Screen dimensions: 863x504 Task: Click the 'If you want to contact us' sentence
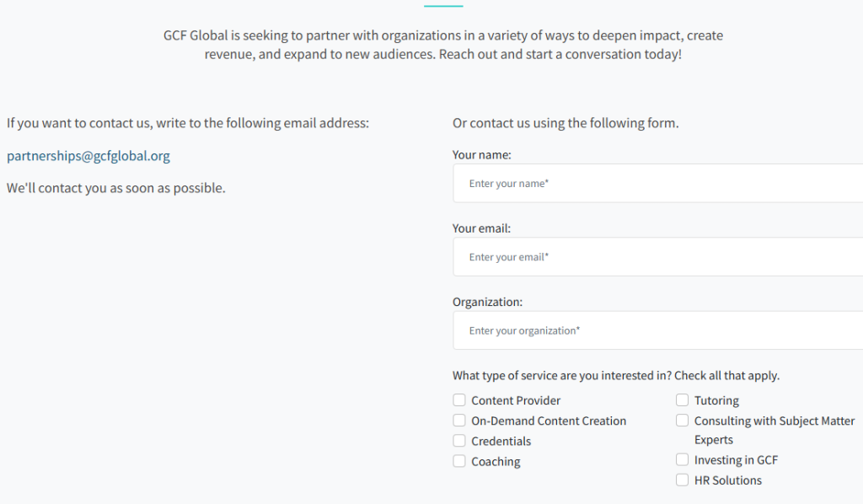tap(188, 123)
